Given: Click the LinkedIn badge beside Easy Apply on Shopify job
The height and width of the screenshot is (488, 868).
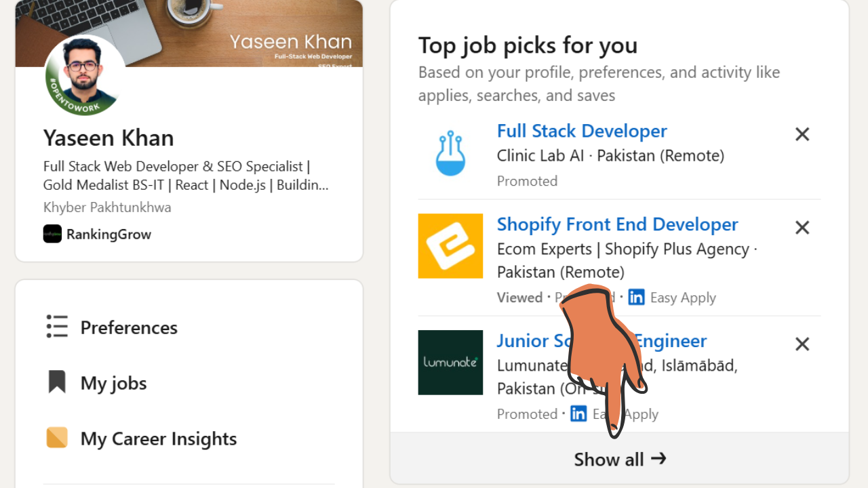Looking at the screenshot, I should point(636,297).
